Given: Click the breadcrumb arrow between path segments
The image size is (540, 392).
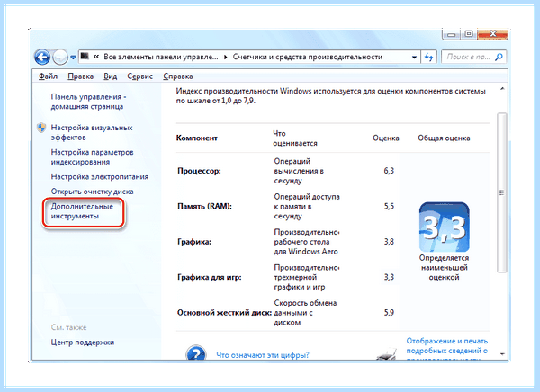Looking at the screenshot, I should 226,58.
